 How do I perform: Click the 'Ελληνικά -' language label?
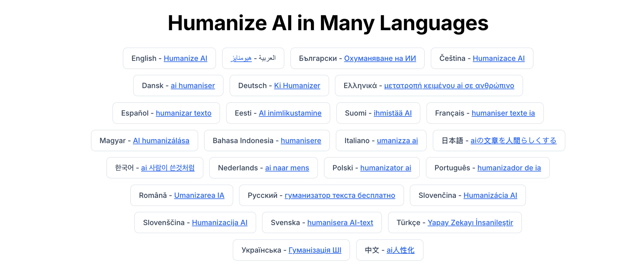coord(363,86)
